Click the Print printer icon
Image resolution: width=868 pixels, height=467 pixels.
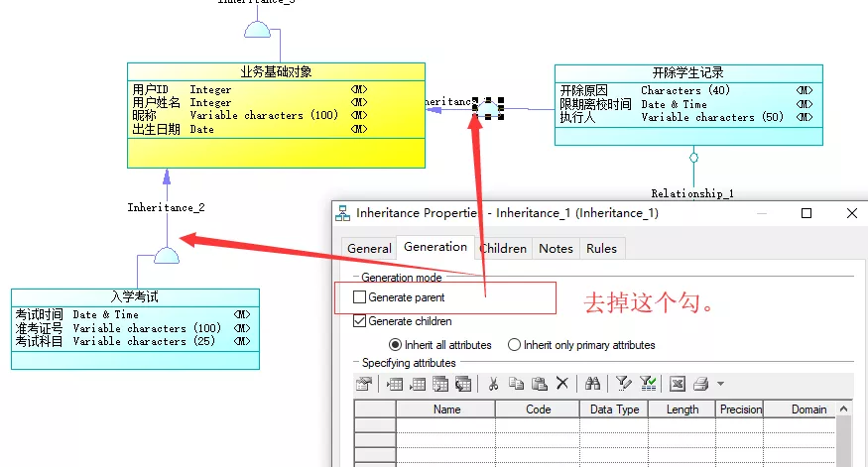pyautogui.click(x=700, y=384)
